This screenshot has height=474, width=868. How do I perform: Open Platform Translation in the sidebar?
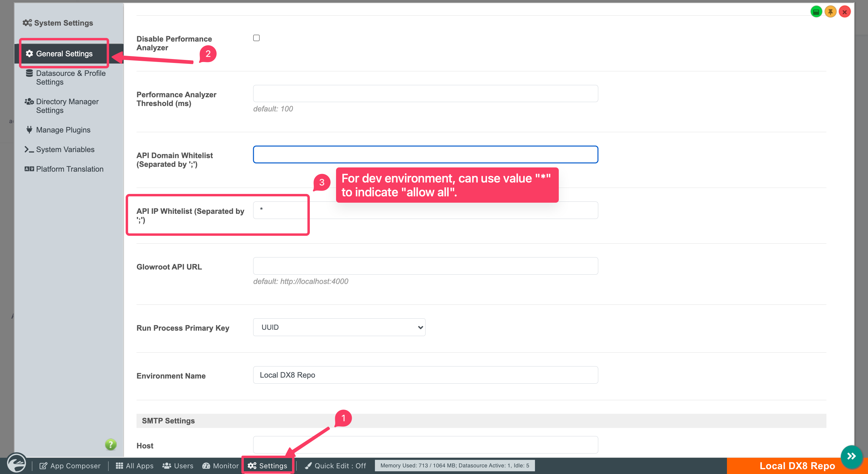point(69,169)
